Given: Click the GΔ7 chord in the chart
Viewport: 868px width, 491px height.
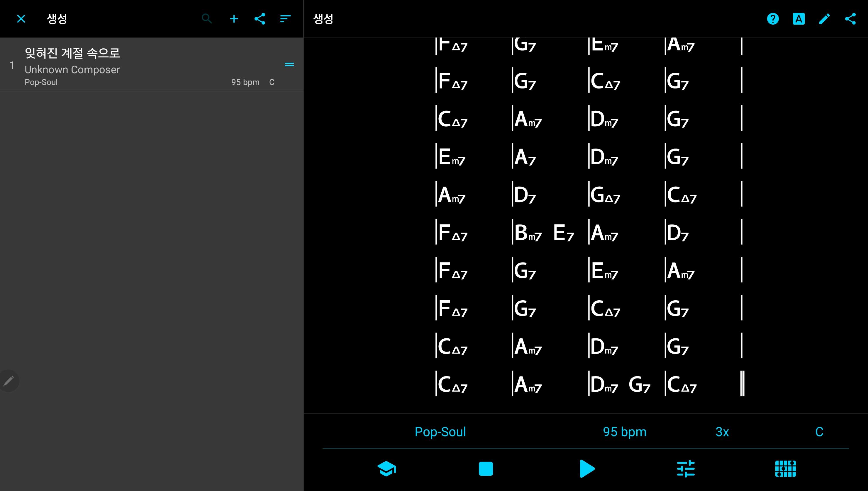Looking at the screenshot, I should (x=606, y=195).
